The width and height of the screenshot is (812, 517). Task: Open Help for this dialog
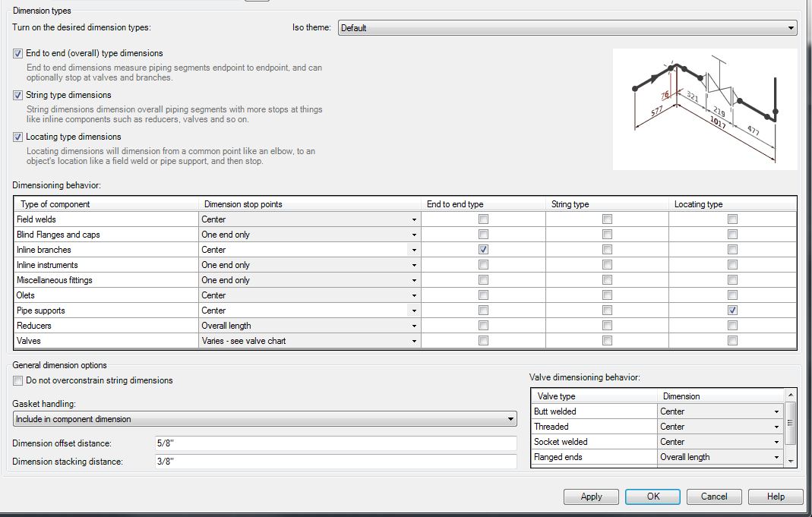776,497
